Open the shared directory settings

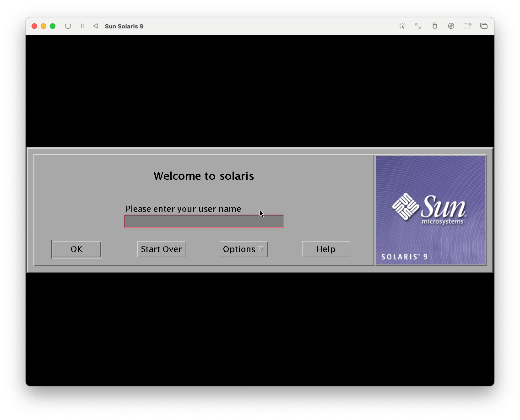point(467,26)
